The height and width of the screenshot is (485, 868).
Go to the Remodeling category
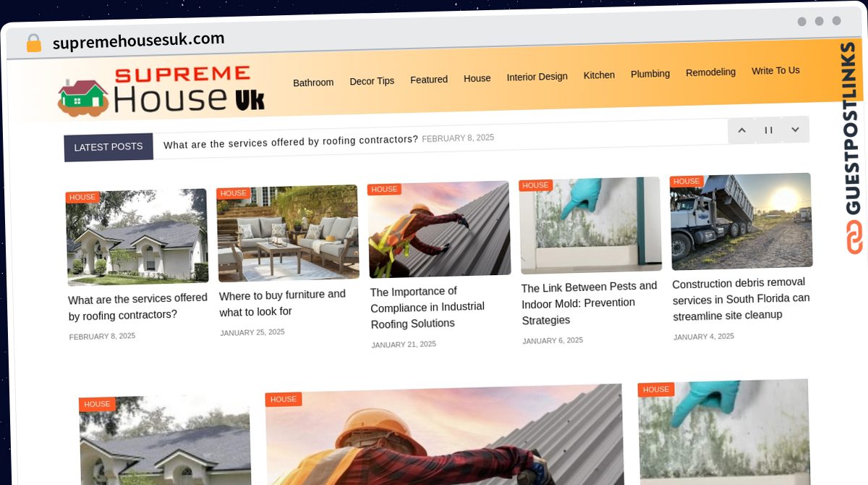click(710, 72)
